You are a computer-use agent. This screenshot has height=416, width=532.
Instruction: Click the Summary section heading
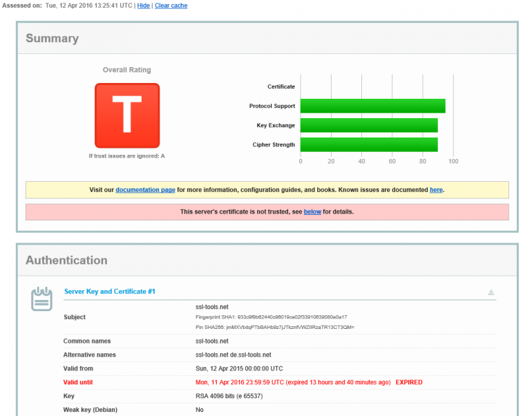pos(53,38)
